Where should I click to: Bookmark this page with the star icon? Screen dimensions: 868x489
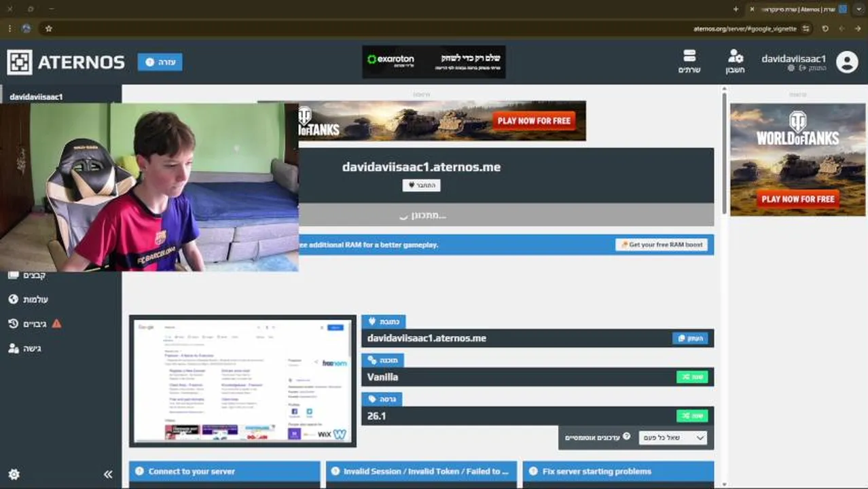click(x=48, y=29)
